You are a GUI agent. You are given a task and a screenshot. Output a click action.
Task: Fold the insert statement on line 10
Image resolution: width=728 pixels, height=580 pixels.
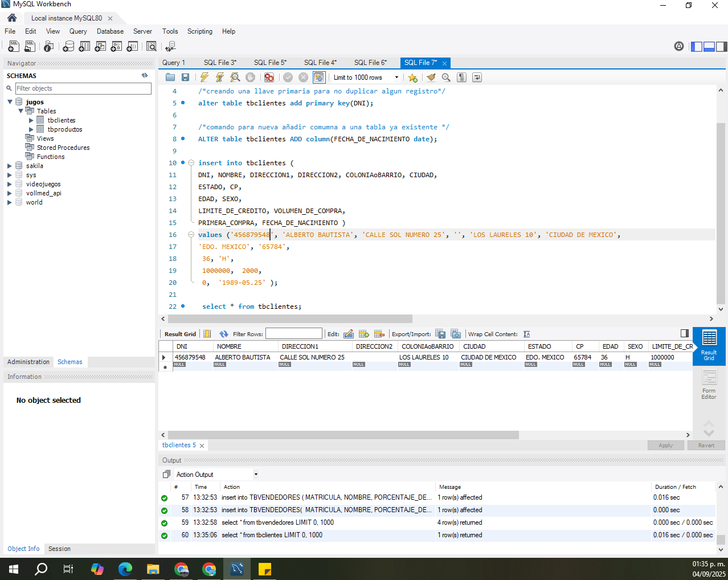(x=191, y=163)
